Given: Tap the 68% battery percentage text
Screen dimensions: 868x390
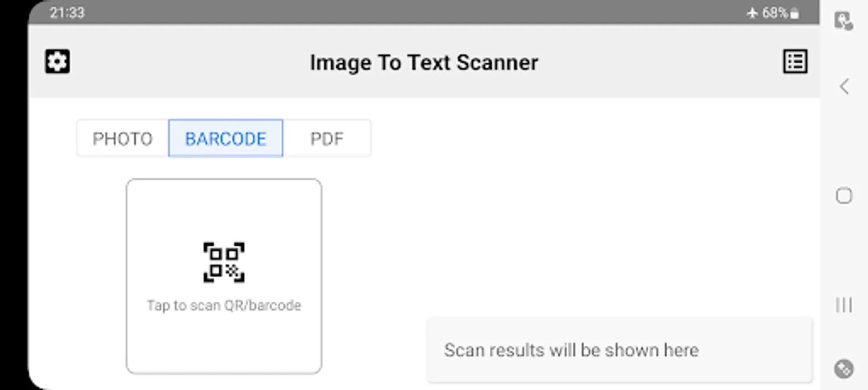Looking at the screenshot, I should pos(774,13).
